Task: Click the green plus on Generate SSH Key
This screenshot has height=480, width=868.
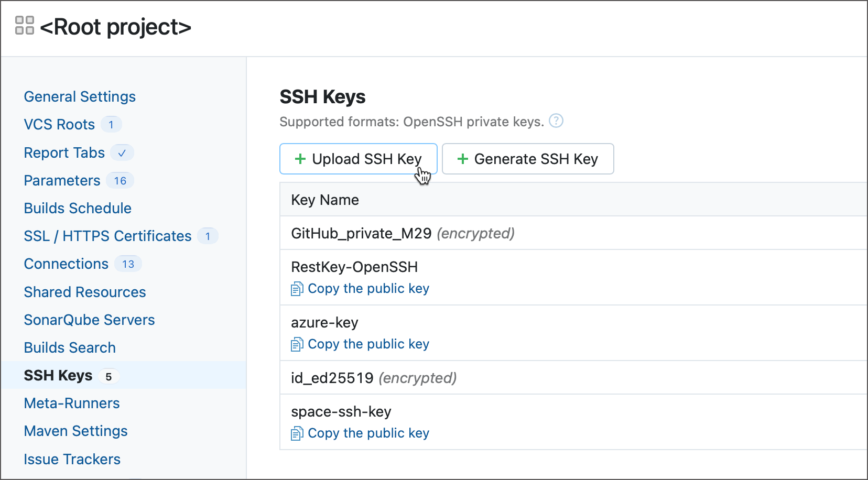Action: pyautogui.click(x=462, y=159)
